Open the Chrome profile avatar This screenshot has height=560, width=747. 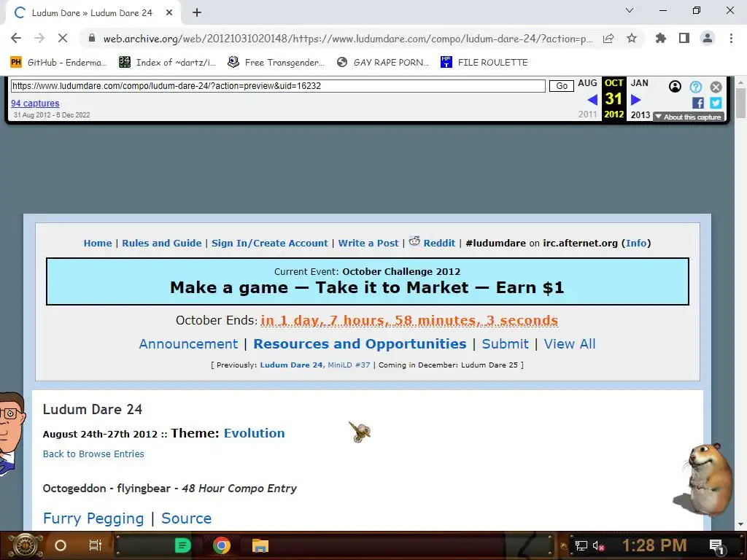[x=708, y=38]
